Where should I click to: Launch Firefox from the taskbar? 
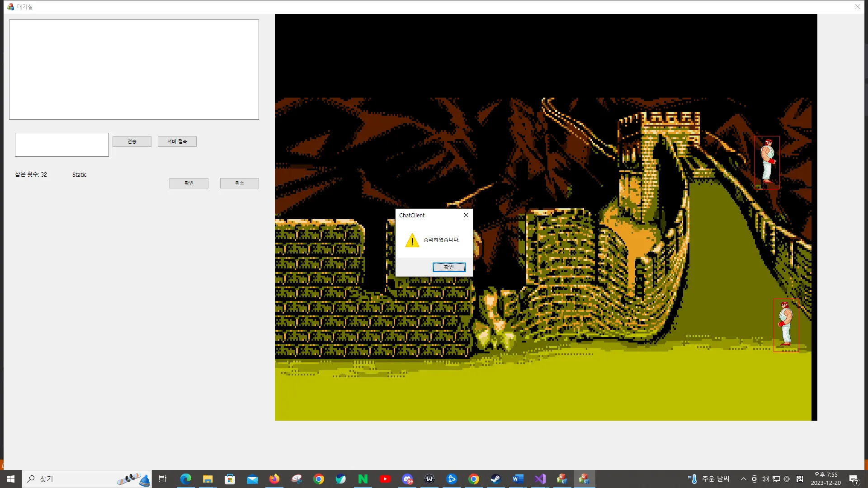click(274, 479)
